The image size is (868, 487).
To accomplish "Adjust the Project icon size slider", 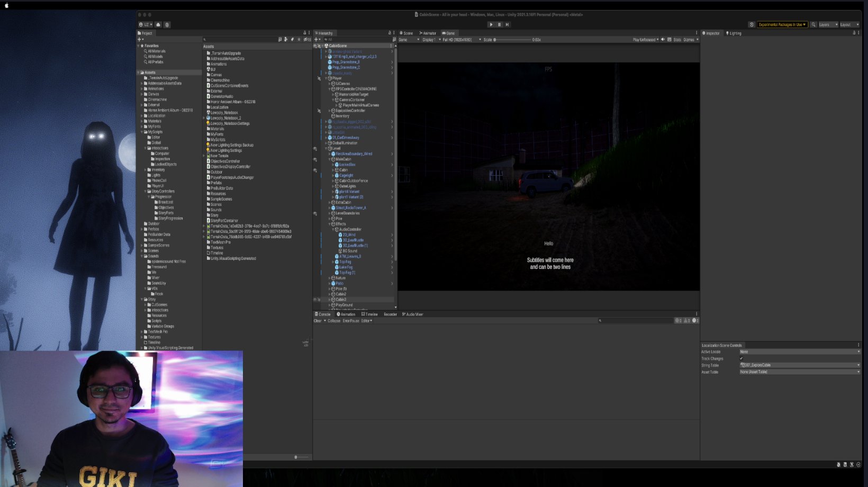I will (302, 457).
